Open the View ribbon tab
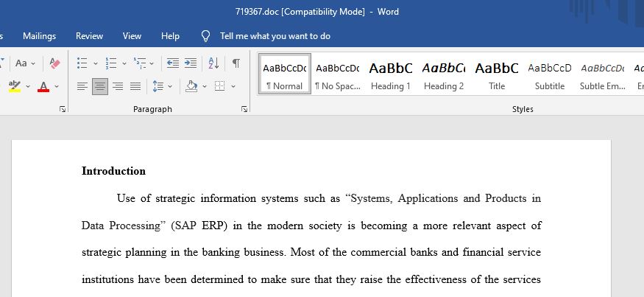The image size is (644, 297). [x=132, y=36]
